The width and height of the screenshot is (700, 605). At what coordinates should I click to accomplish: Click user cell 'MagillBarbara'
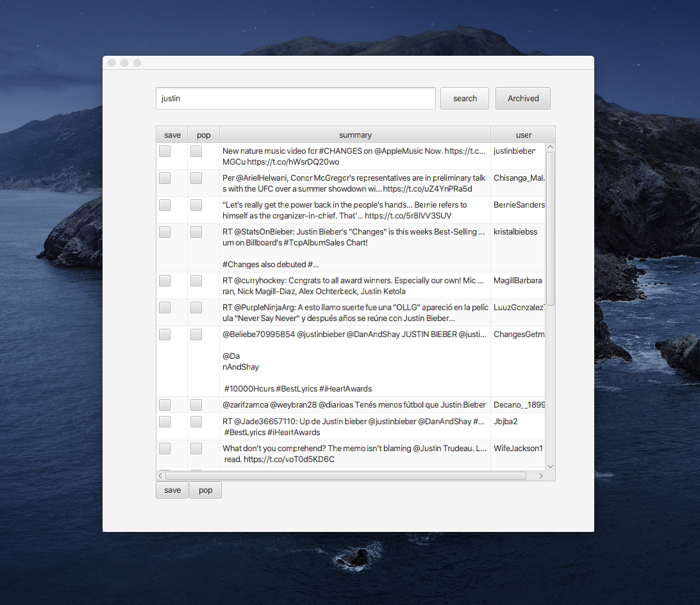tap(518, 286)
